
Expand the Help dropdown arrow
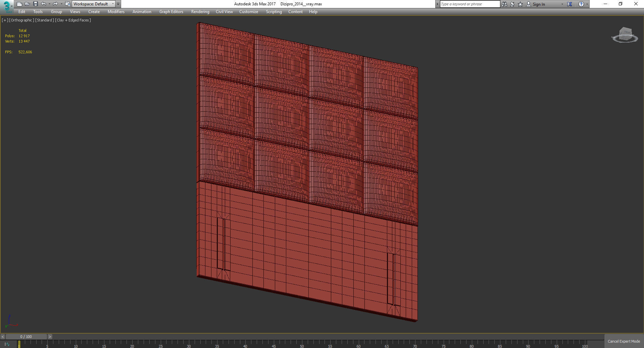[587, 4]
